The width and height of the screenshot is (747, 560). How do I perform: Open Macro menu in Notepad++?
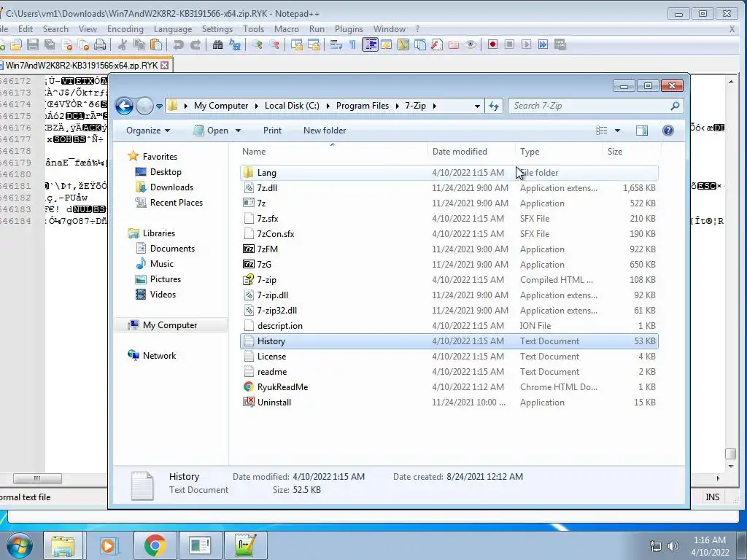(286, 29)
